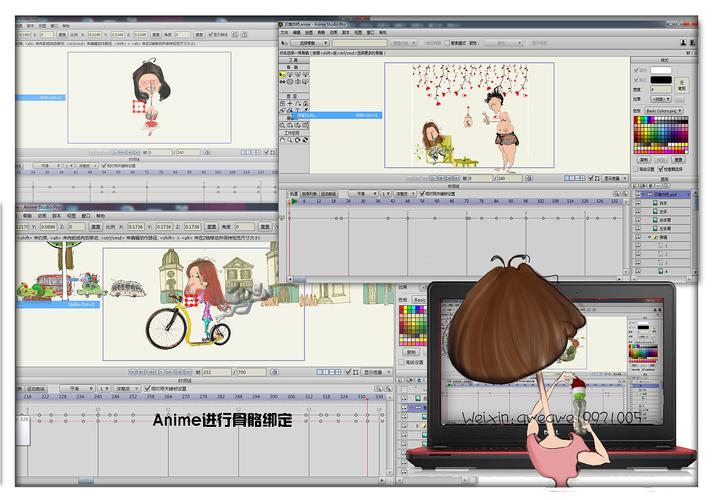Click the scale X field 0.1736 in bottom-left window
714x500 pixels.
(136, 226)
